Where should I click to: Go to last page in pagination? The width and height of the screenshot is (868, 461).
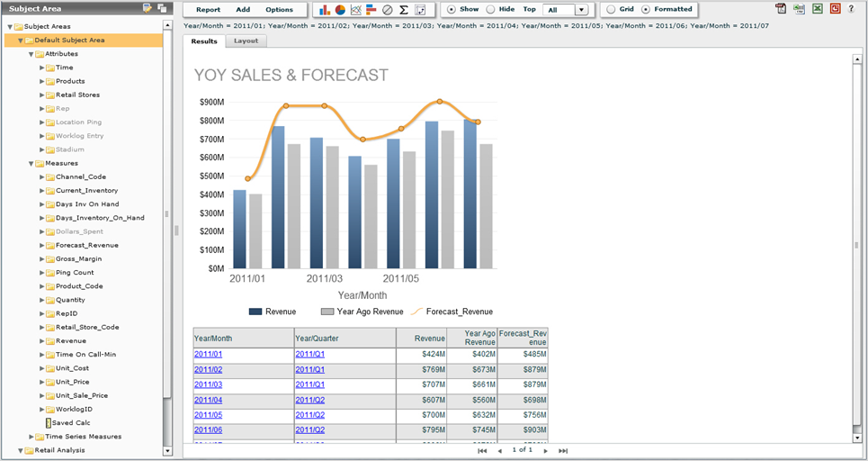click(x=563, y=450)
